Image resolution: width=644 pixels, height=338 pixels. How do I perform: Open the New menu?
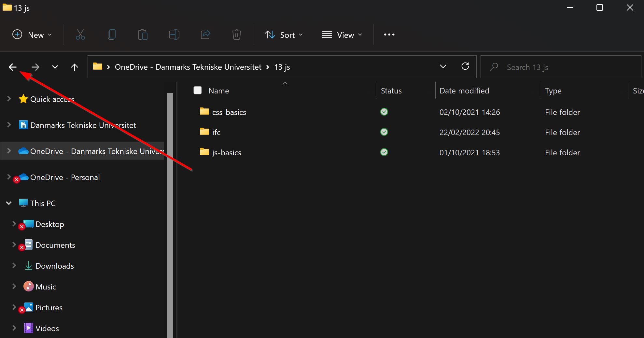[x=32, y=35]
